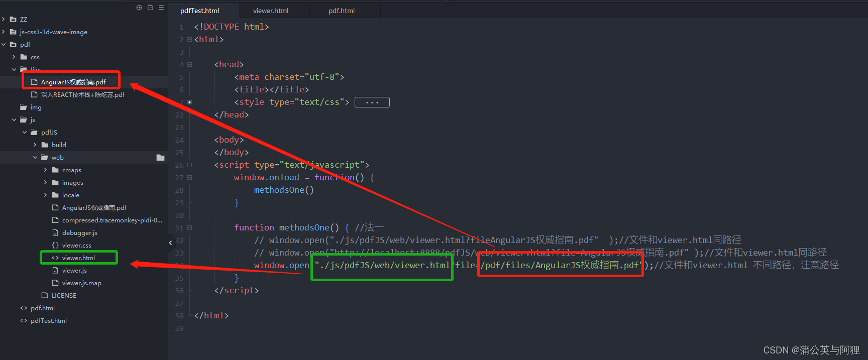The image size is (868, 360).
Task: Click the css folder icon
Action: coord(24,57)
